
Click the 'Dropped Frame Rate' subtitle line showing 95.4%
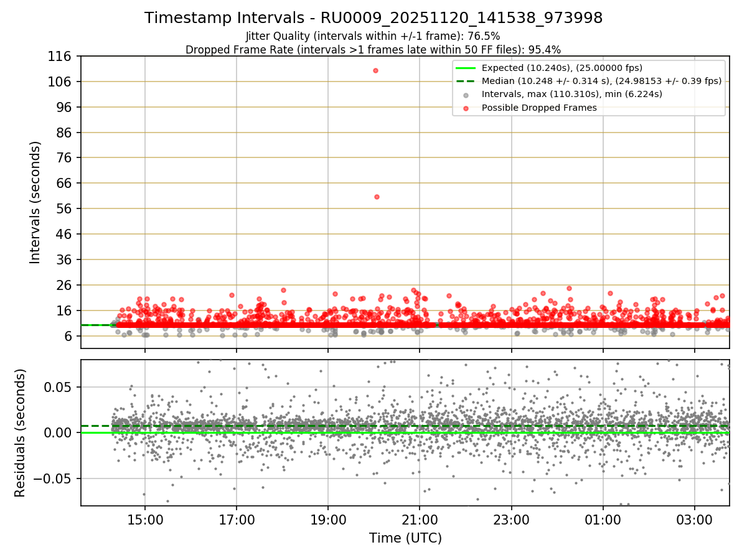(374, 49)
